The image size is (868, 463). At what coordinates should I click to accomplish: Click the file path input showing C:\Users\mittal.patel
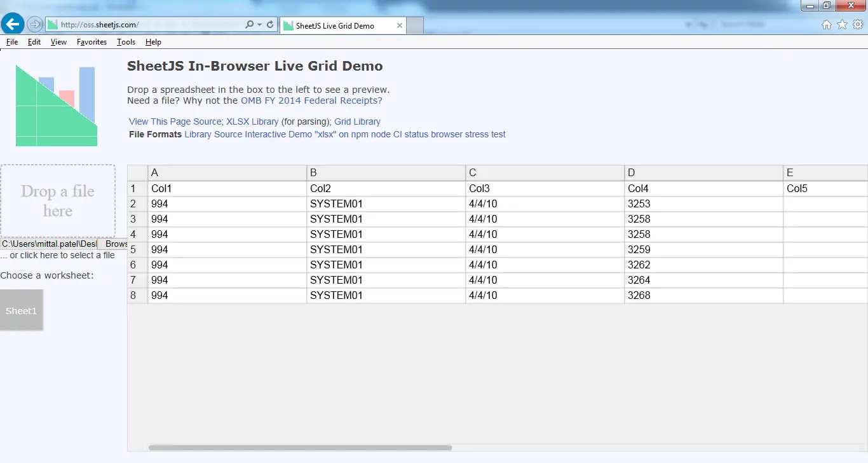49,244
